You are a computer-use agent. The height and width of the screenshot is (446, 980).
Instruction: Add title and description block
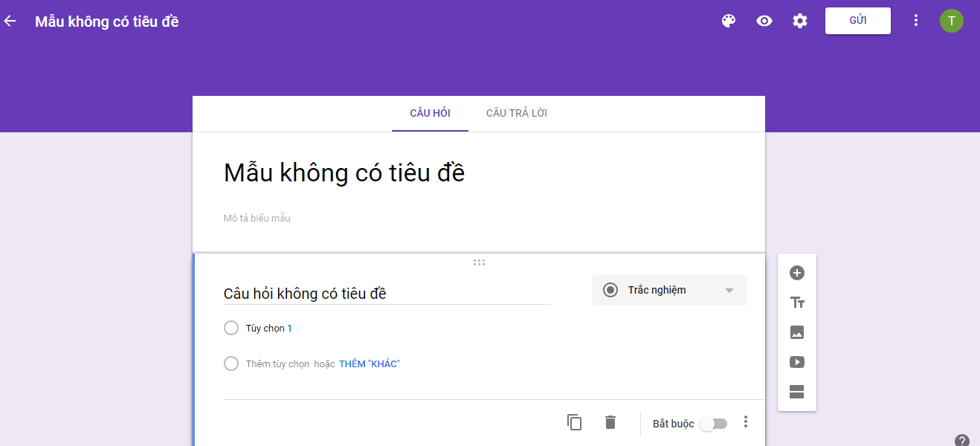[797, 303]
